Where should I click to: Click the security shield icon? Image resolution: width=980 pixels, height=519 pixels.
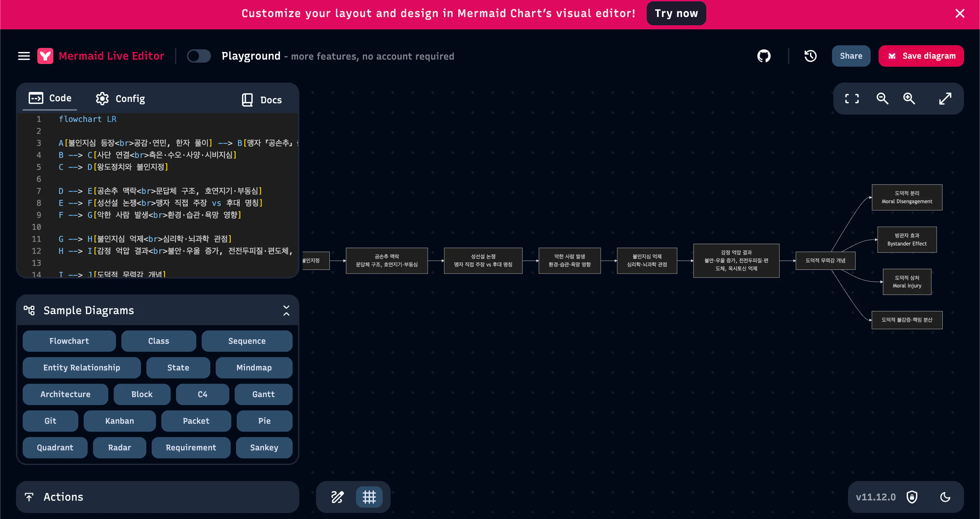pos(912,497)
